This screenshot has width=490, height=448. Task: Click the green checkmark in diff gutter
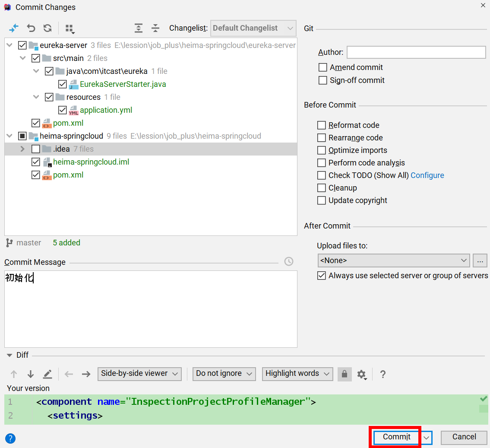[x=484, y=399]
